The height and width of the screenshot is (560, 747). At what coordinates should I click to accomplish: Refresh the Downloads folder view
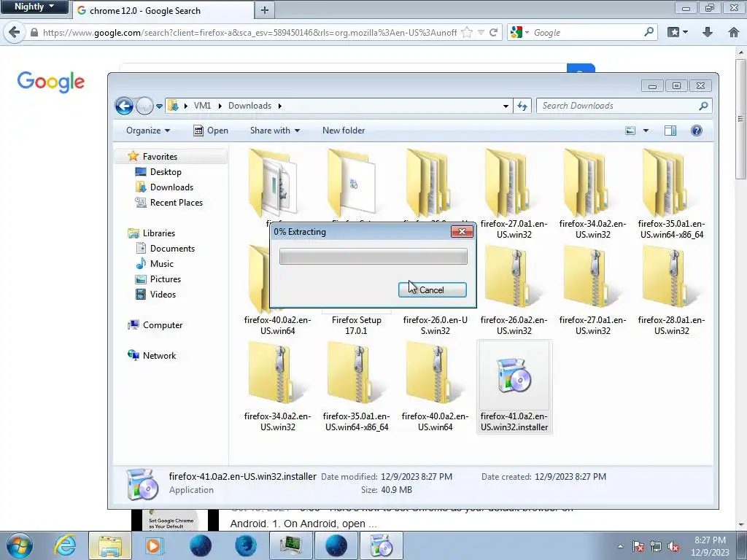tap(522, 106)
